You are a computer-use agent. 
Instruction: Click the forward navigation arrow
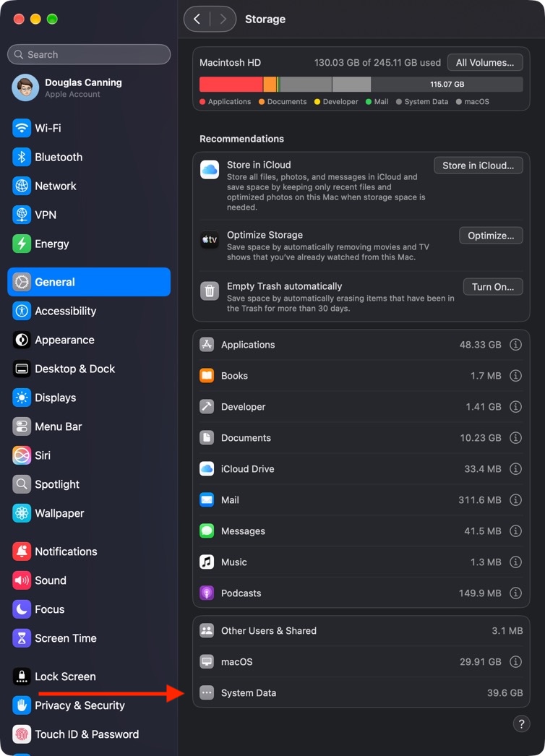tap(223, 19)
